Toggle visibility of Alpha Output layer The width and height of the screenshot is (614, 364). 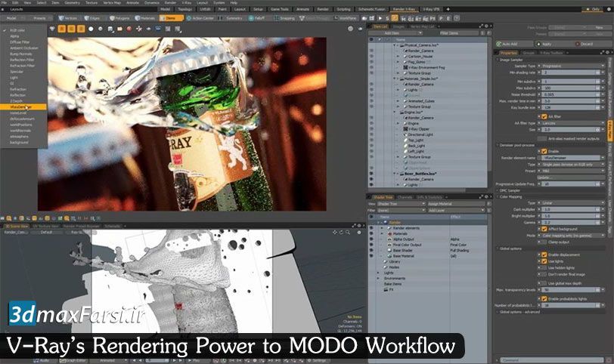[371, 239]
